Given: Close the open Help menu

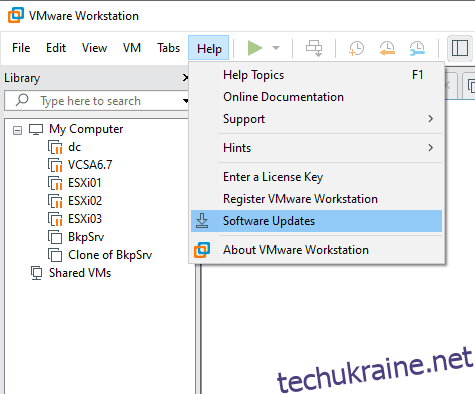Looking at the screenshot, I should (x=209, y=48).
